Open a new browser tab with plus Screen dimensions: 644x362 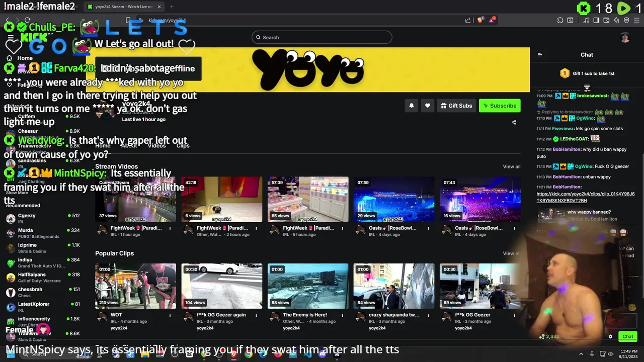(172, 7)
